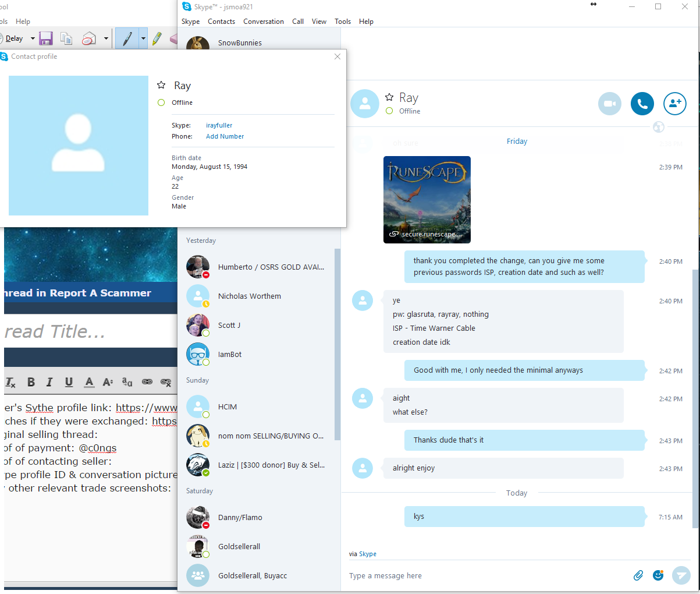Click the Add Number link
Screen dimensions: 700x594
(x=225, y=136)
